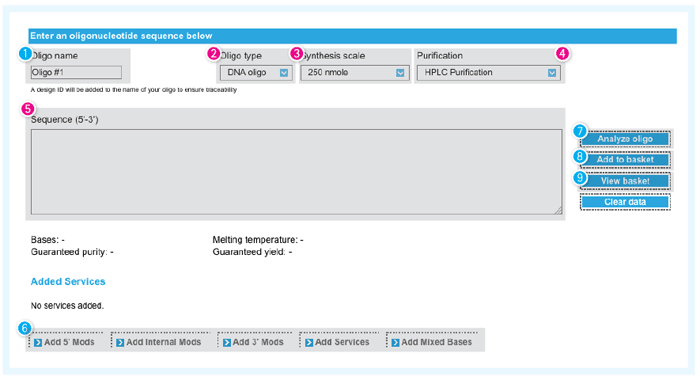Click inside the Sequence (5'-3') text area
Screen dimensions: 700x380
(296, 172)
